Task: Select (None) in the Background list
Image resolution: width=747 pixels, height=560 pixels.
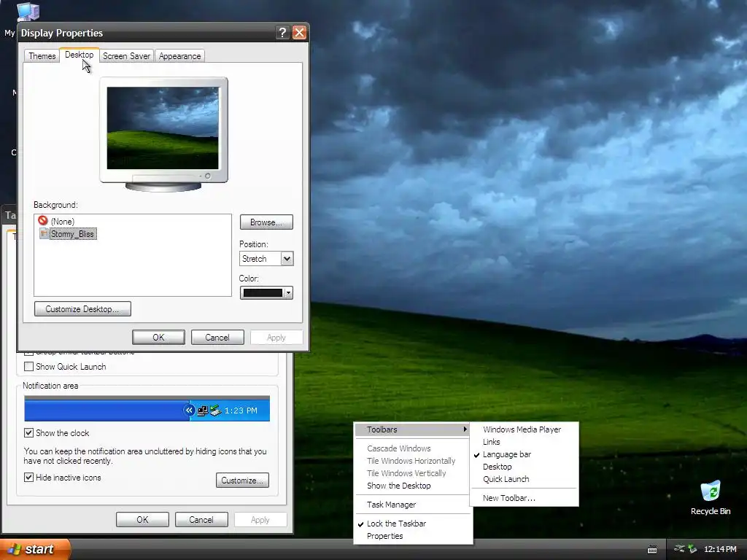Action: (63, 222)
